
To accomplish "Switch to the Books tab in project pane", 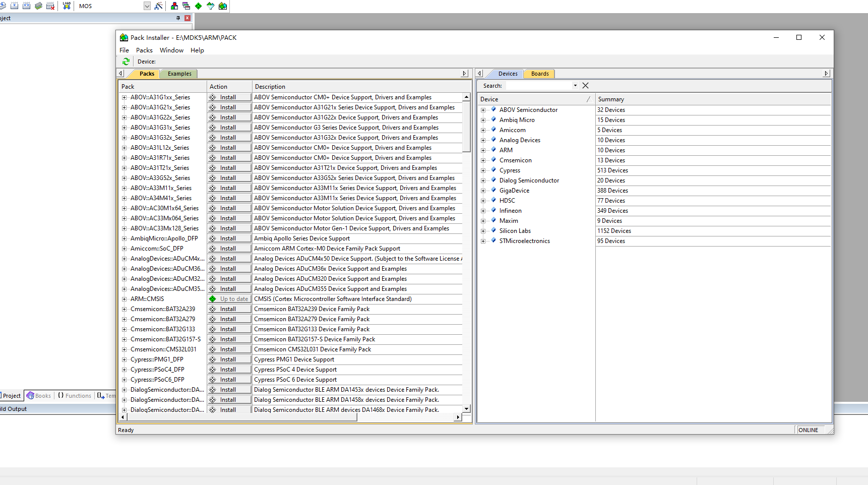I will click(x=39, y=396).
